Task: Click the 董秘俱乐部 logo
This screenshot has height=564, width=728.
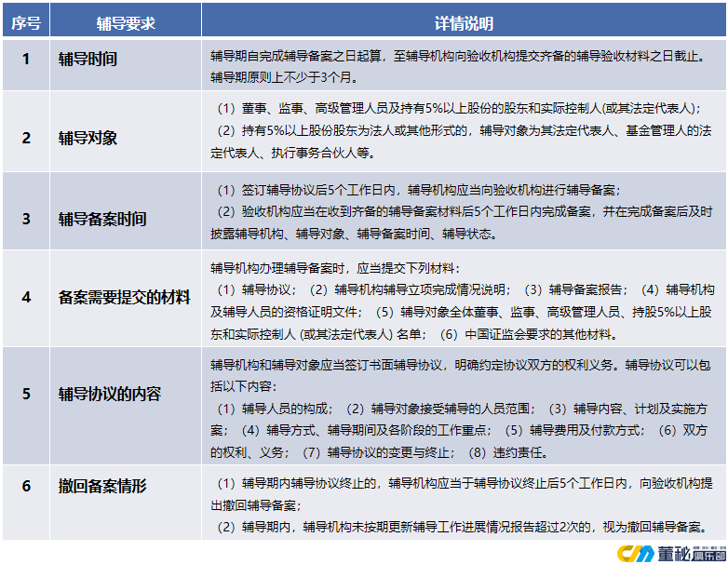Action: pyautogui.click(x=671, y=554)
